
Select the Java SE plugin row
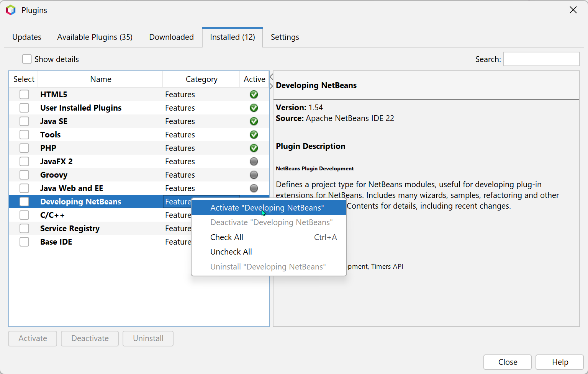click(x=139, y=121)
